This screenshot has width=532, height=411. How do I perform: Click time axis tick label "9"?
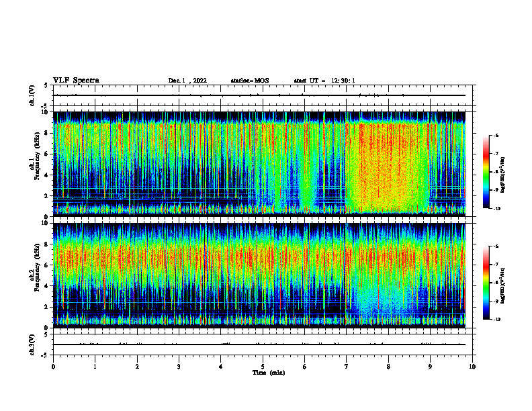point(430,367)
